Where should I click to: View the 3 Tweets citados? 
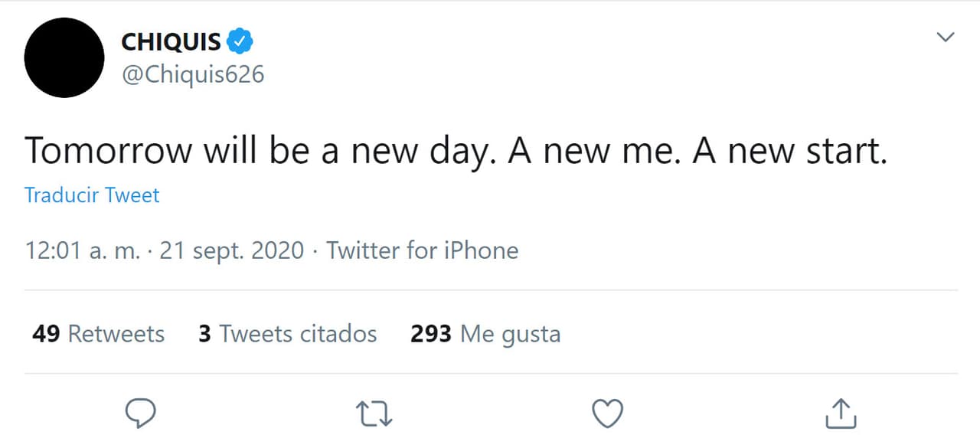287,333
